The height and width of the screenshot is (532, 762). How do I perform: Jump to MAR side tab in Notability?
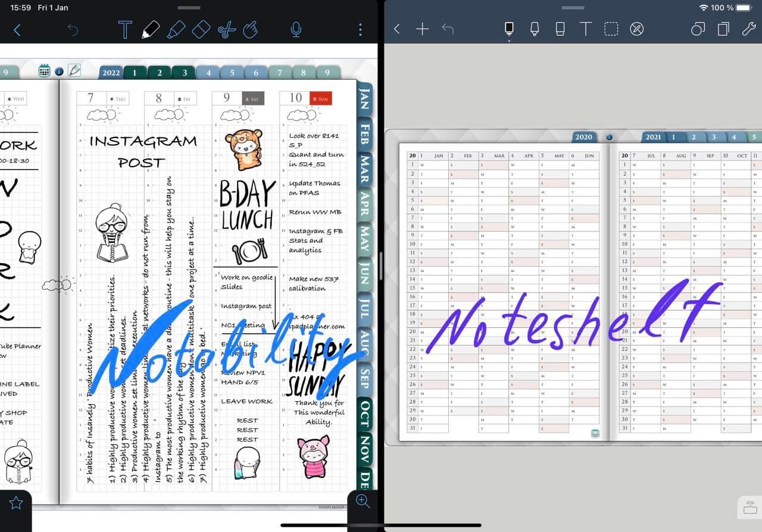(x=364, y=168)
